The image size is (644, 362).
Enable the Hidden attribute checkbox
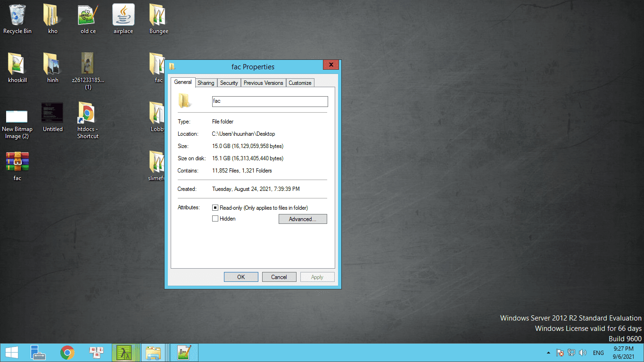(x=215, y=219)
